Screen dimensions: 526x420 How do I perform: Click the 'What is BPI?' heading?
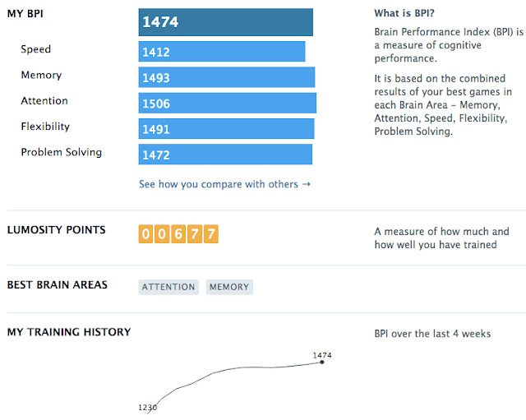[x=404, y=13]
